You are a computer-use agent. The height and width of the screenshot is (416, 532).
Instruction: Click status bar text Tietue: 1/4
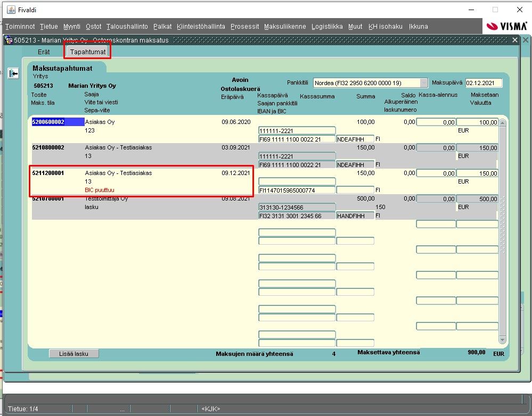pyautogui.click(x=23, y=409)
